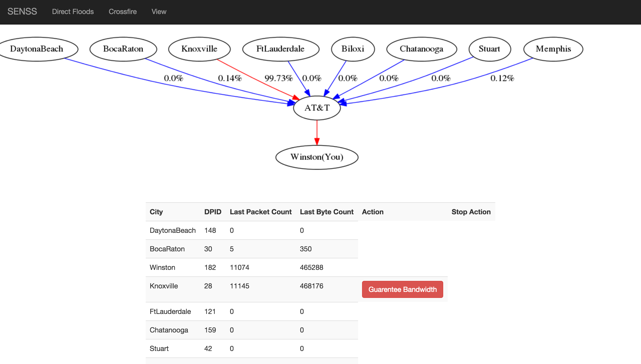Select the Memphis graph node
The width and height of the screenshot is (641, 364).
point(553,49)
